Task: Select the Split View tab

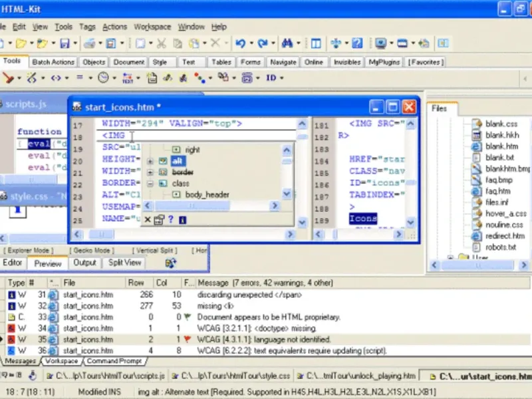Action: point(124,263)
